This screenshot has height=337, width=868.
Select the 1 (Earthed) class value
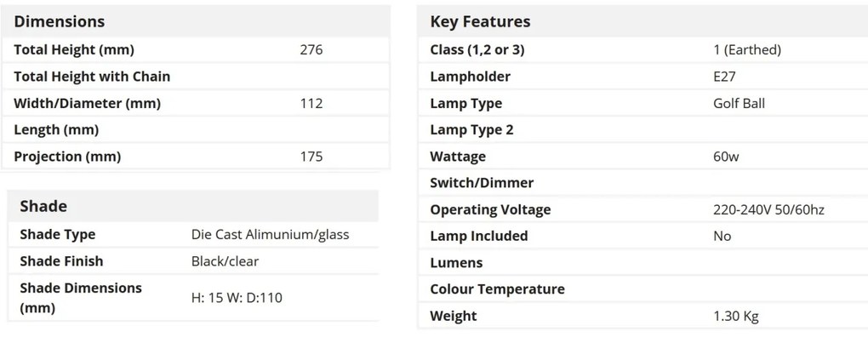pyautogui.click(x=747, y=50)
